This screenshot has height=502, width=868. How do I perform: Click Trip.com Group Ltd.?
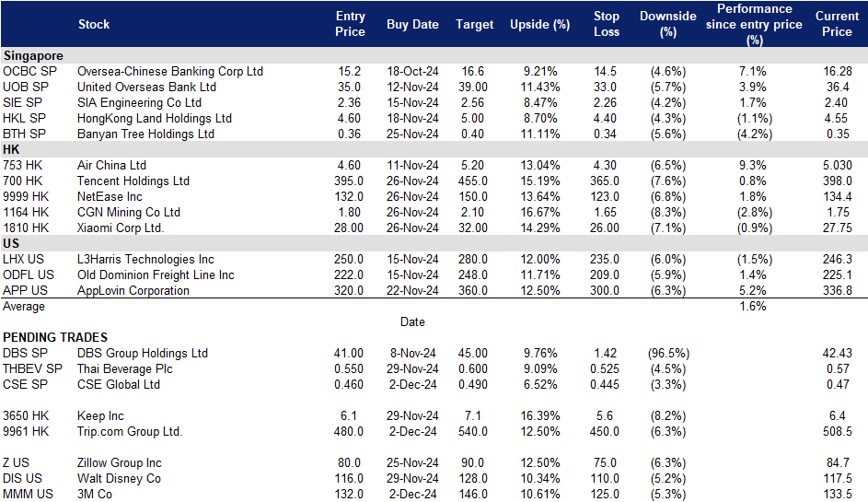tap(130, 432)
